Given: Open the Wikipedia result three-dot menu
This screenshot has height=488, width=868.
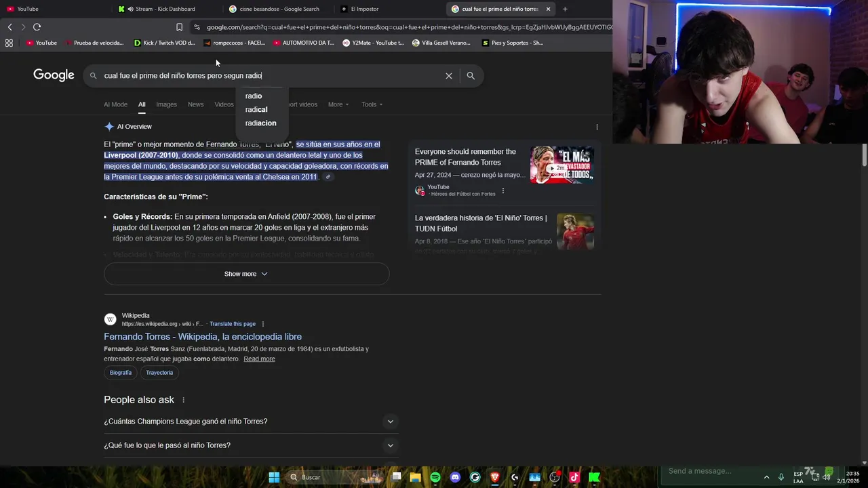Looking at the screenshot, I should click(263, 324).
